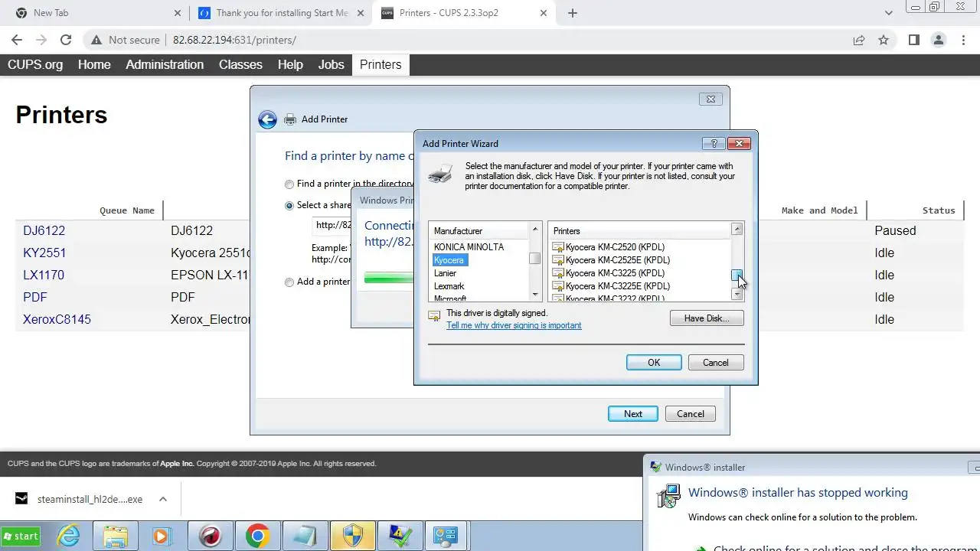This screenshot has width=980, height=551.
Task: Sort by Queue Name column header
Action: point(127,210)
